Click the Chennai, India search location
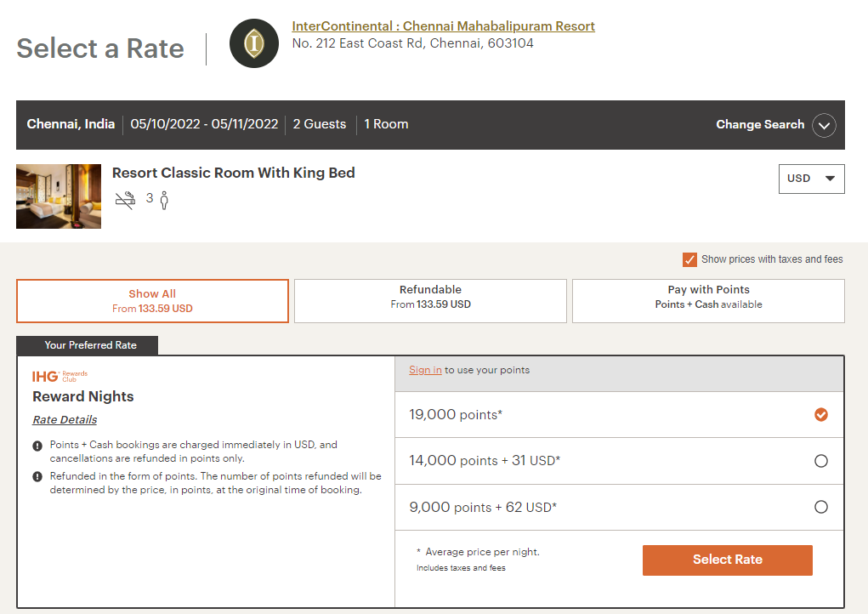 (x=71, y=124)
